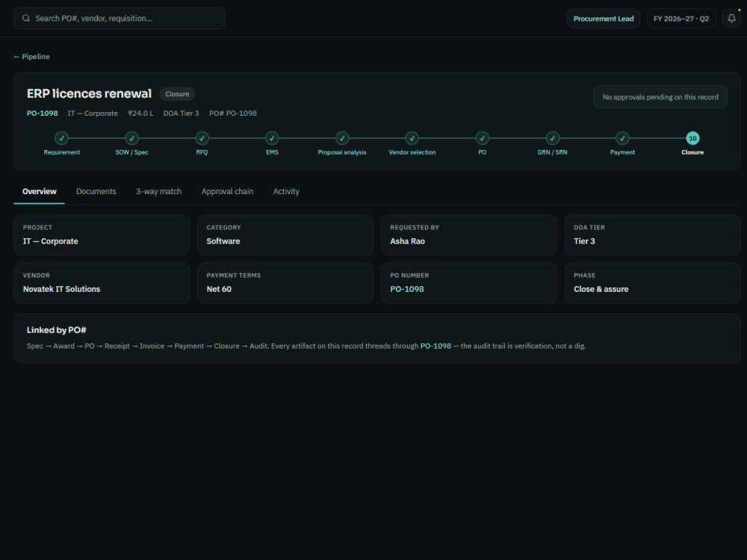Select the GRN / SRN stage checkmark
The width and height of the screenshot is (747, 560).
[552, 138]
